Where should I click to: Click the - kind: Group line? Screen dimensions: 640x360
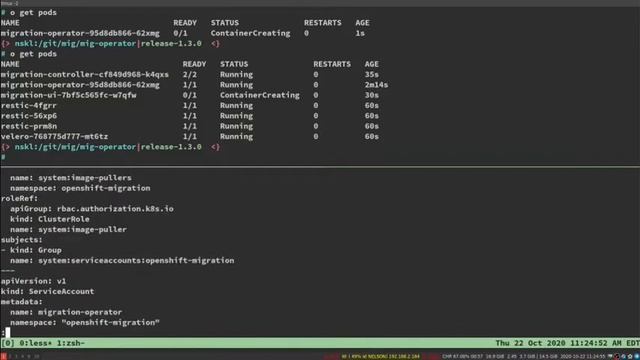pyautogui.click(x=31, y=250)
